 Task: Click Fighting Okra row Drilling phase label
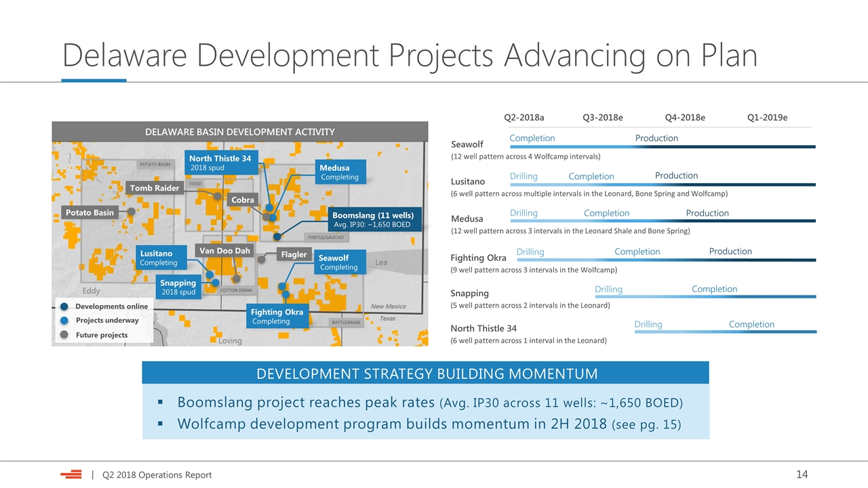(x=530, y=251)
